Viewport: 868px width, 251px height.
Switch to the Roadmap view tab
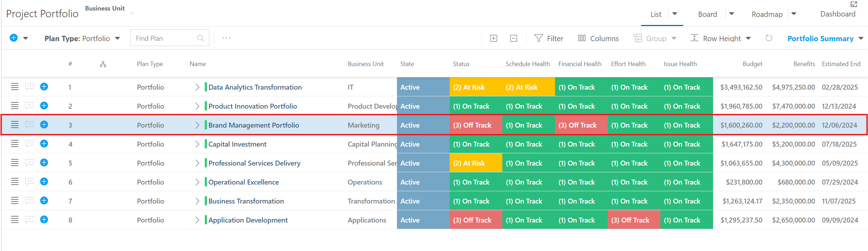pyautogui.click(x=767, y=14)
